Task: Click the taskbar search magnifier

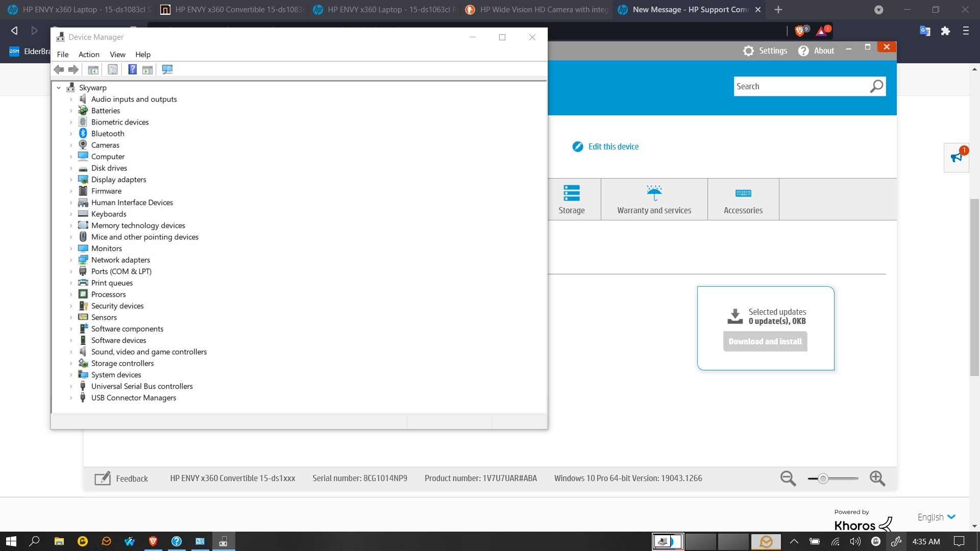Action: coord(35,541)
